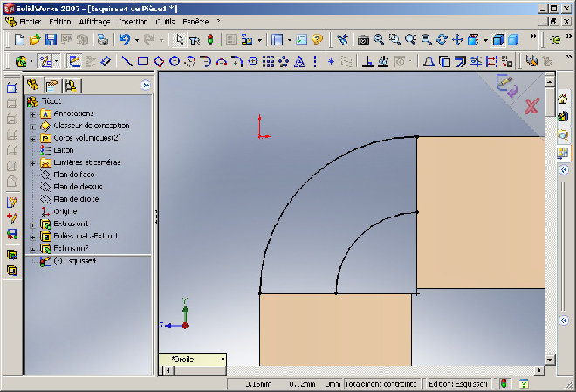The height and width of the screenshot is (392, 576).
Task: Open the features toolbar group dropdown arrow
Action: [31, 61]
